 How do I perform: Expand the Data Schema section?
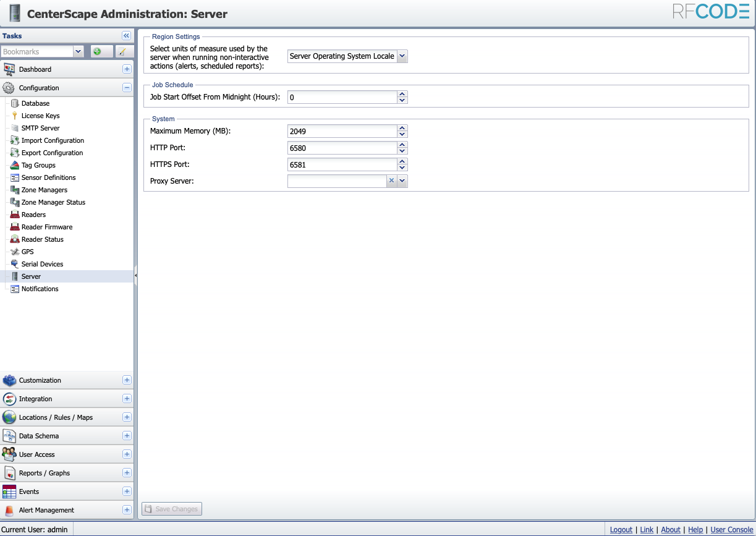point(127,436)
